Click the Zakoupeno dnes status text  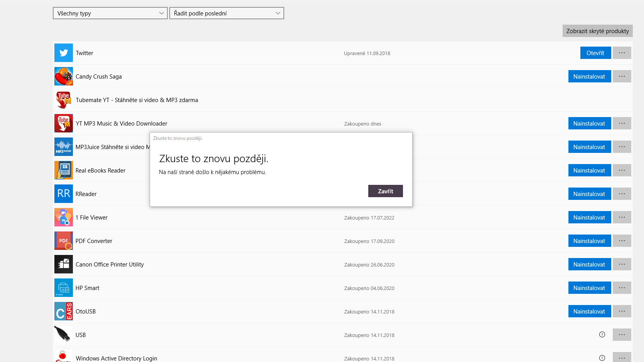(363, 124)
